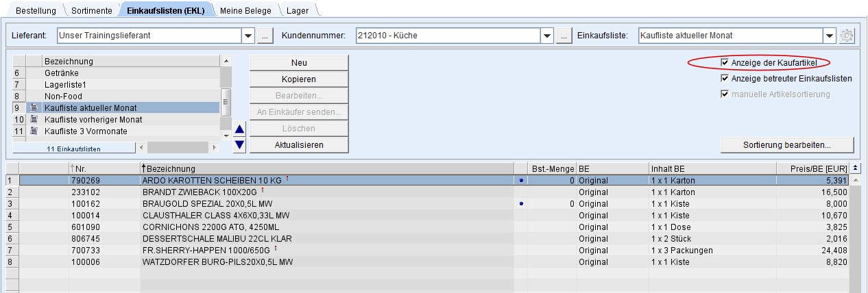This screenshot has height=293, width=868.
Task: Open the Lieferant dropdown
Action: click(248, 36)
